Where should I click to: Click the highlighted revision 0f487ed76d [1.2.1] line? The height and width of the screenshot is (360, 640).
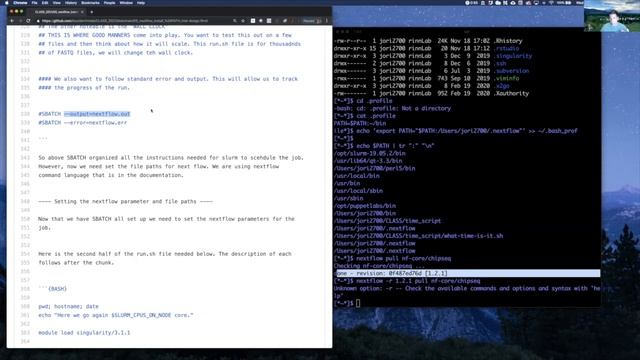pos(467,273)
